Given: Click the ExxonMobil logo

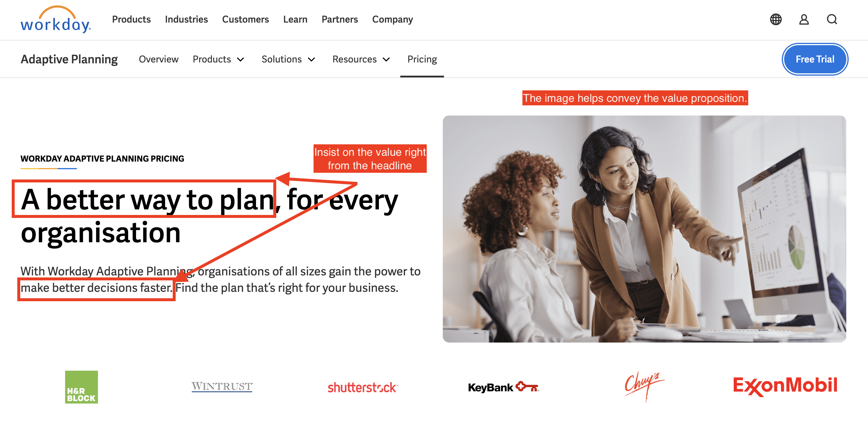Looking at the screenshot, I should [785, 386].
